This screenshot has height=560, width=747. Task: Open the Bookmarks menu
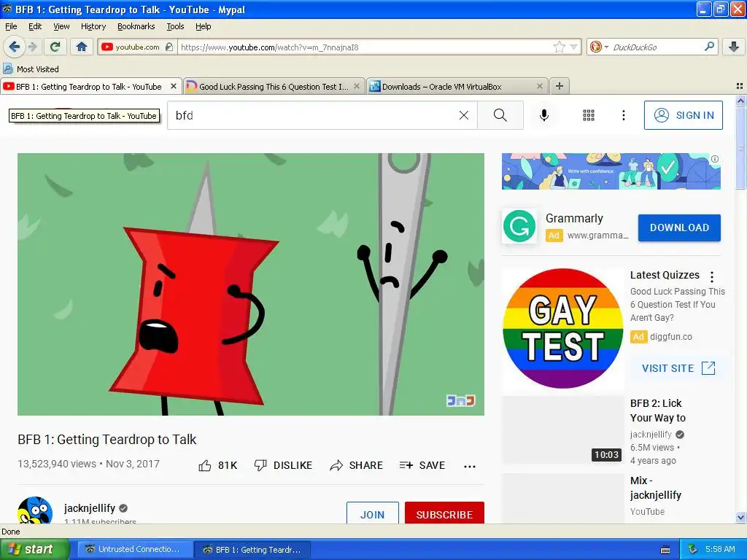click(x=136, y=26)
